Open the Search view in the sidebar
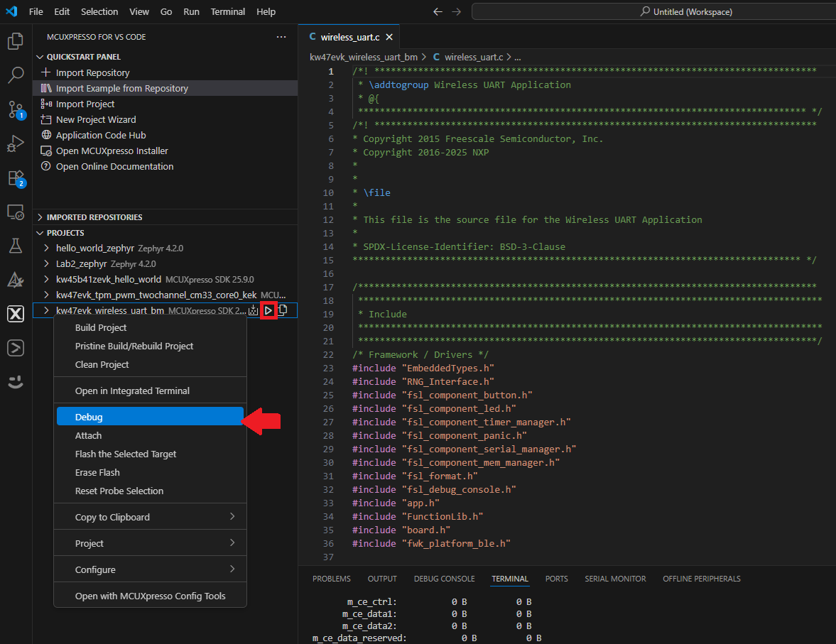Screen dimensions: 836x644 [15, 75]
